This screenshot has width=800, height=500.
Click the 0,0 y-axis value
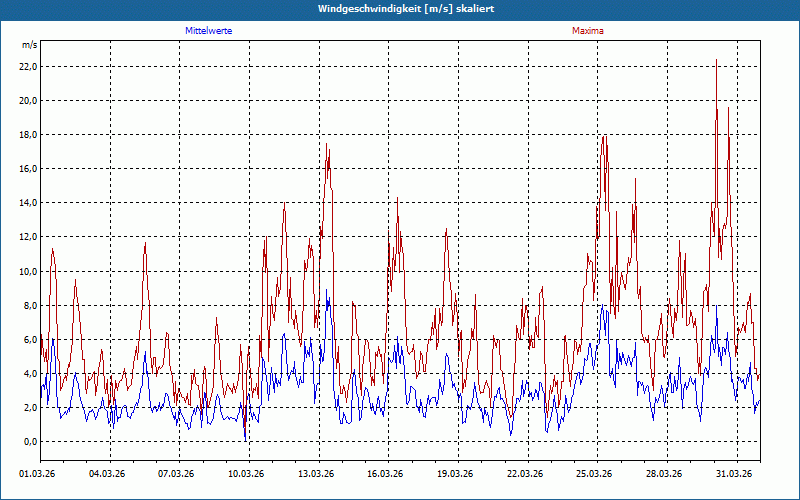tap(30, 442)
